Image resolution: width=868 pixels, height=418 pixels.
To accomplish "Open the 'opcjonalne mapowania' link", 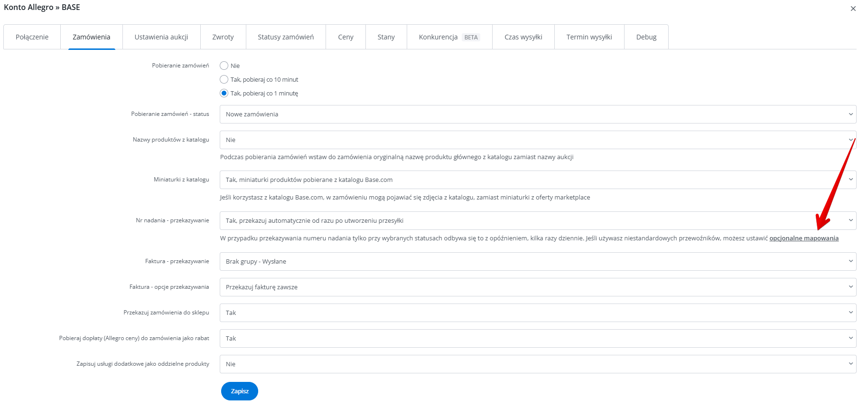I will [x=803, y=238].
